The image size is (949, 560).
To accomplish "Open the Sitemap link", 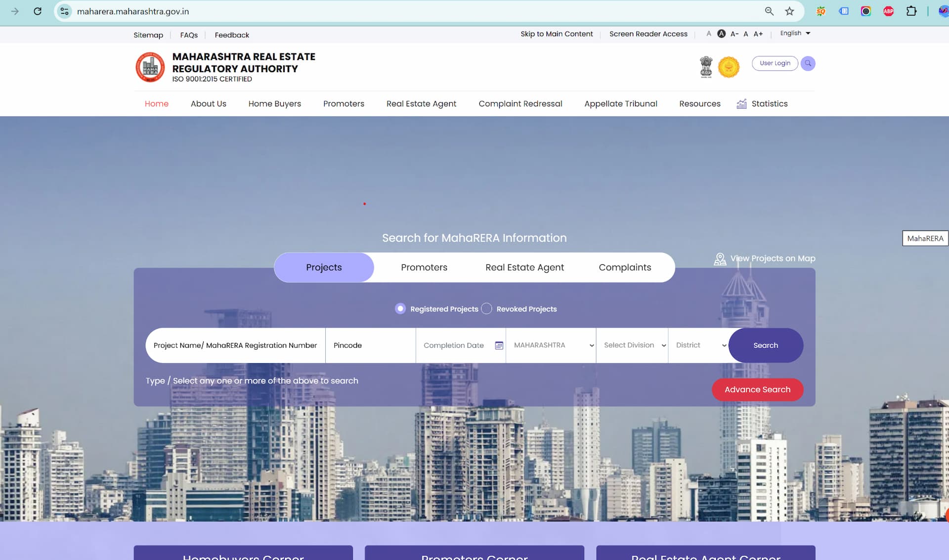I will (148, 35).
